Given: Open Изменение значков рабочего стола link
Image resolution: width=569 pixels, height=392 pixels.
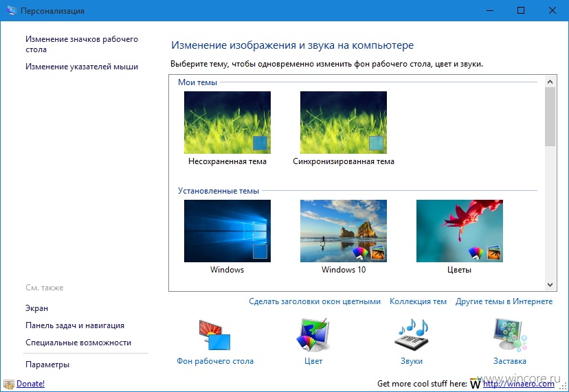Looking at the screenshot, I should coord(82,44).
